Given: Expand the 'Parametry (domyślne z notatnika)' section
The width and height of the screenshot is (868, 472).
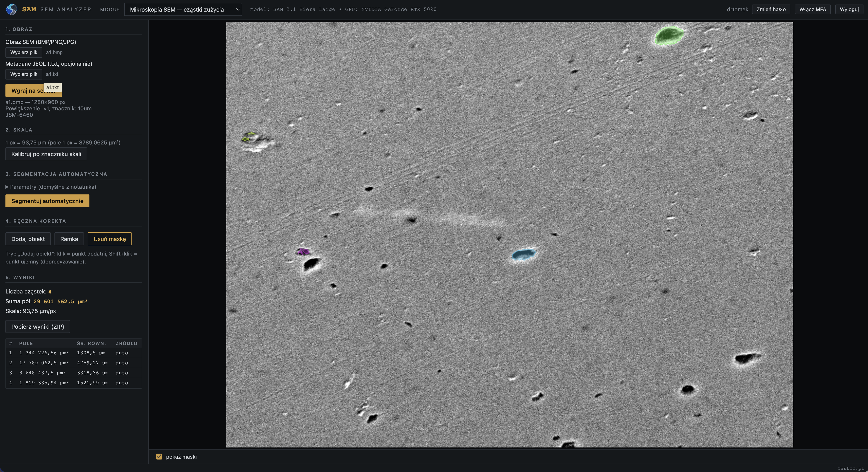Looking at the screenshot, I should tap(51, 187).
